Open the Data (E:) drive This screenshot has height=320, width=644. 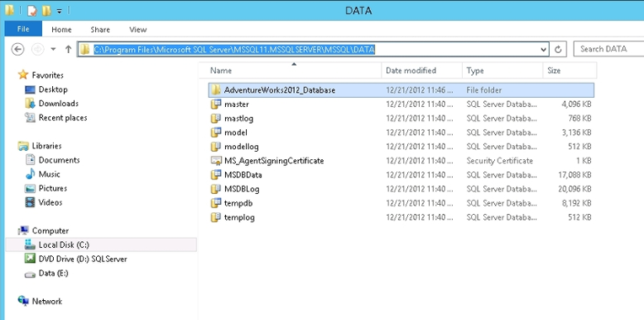coord(54,273)
